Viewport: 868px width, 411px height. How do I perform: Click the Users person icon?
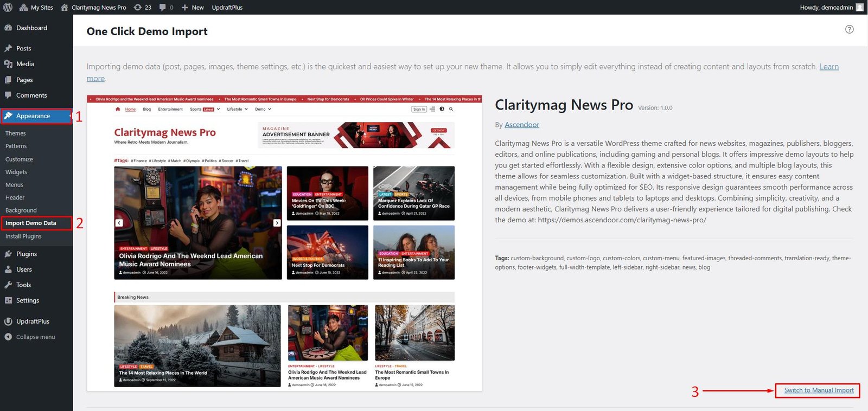[8, 269]
